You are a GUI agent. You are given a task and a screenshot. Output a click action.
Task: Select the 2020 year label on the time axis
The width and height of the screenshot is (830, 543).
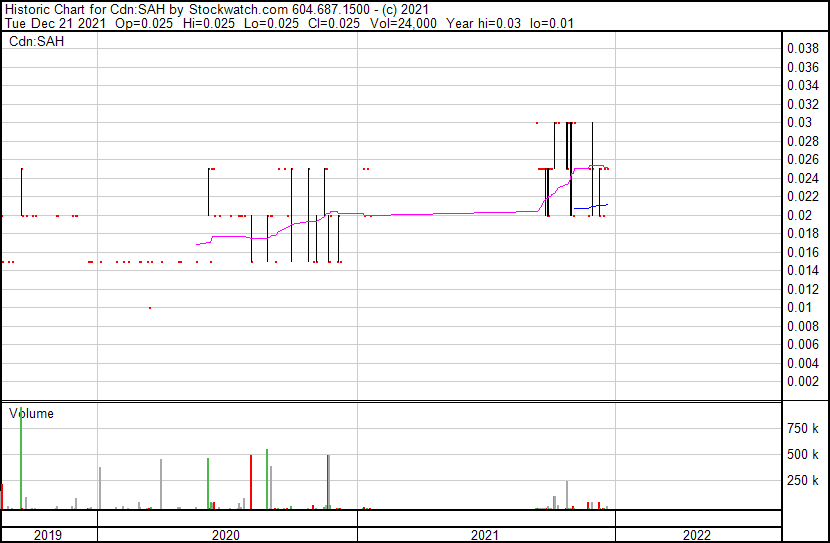[226, 535]
